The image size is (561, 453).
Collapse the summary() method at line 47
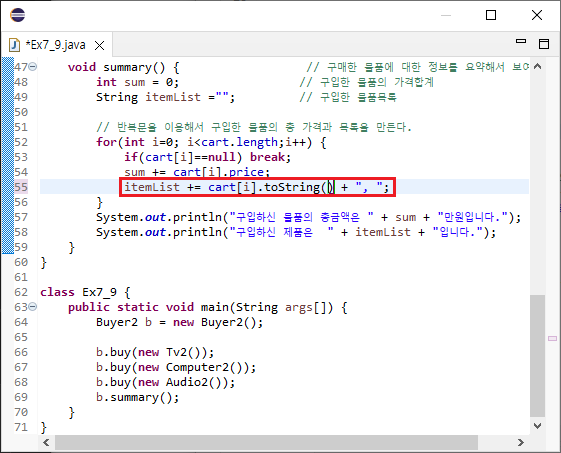click(x=33, y=67)
